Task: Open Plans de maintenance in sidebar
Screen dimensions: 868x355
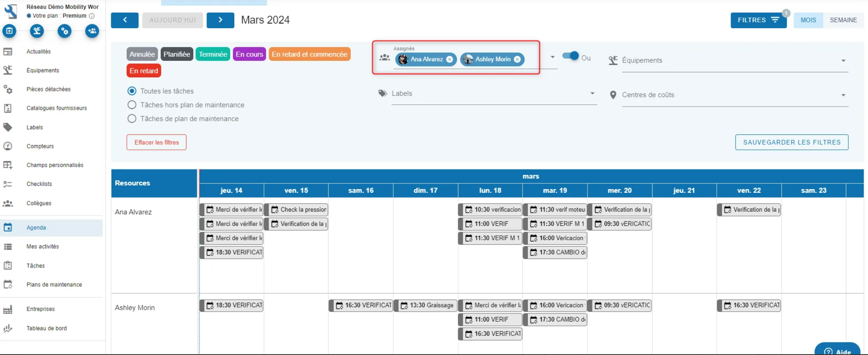Action: tap(54, 285)
